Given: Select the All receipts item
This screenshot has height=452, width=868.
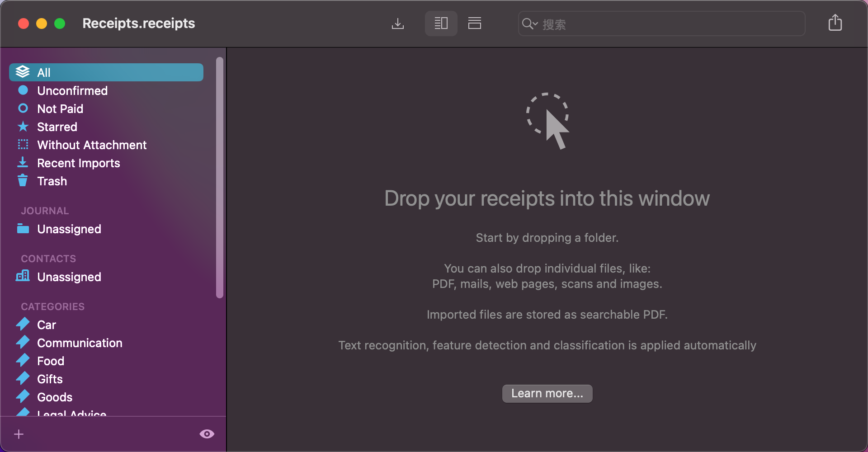Looking at the screenshot, I should [106, 72].
